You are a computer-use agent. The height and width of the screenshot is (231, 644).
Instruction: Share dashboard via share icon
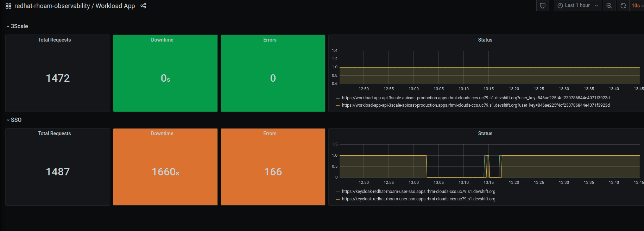tap(143, 6)
